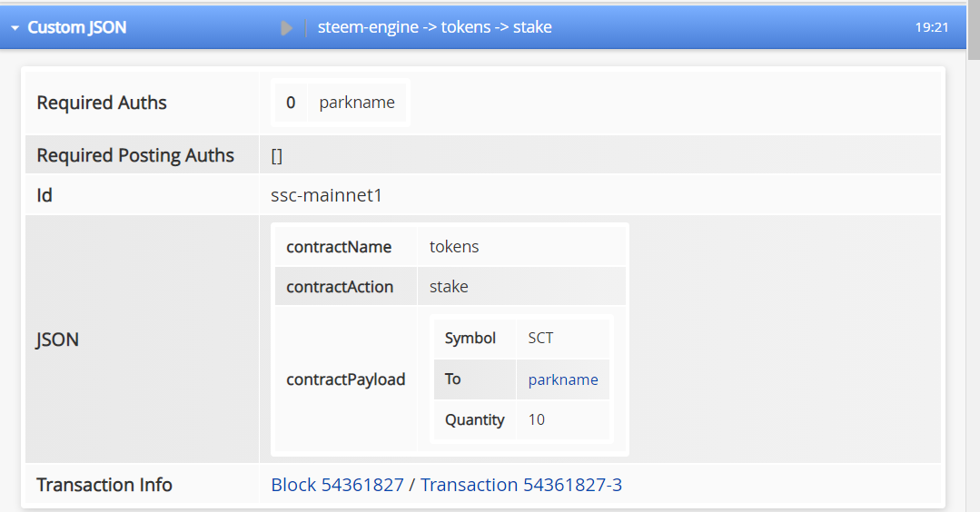This screenshot has width=980, height=512.
Task: Click the vertical scrollbar thumb
Action: click(974, 31)
